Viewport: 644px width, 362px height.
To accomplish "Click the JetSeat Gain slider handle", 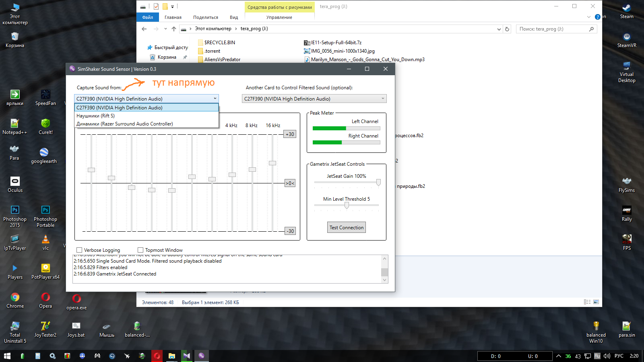I will (378, 183).
